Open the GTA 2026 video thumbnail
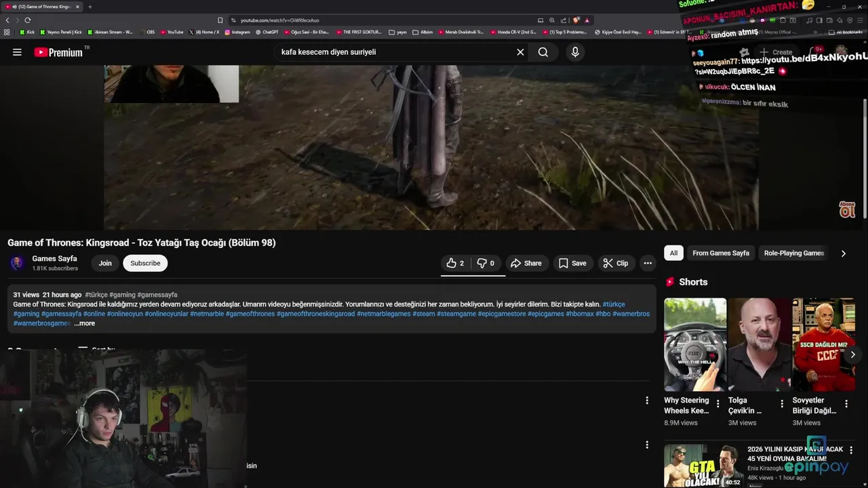The image size is (868, 488). coord(703,466)
